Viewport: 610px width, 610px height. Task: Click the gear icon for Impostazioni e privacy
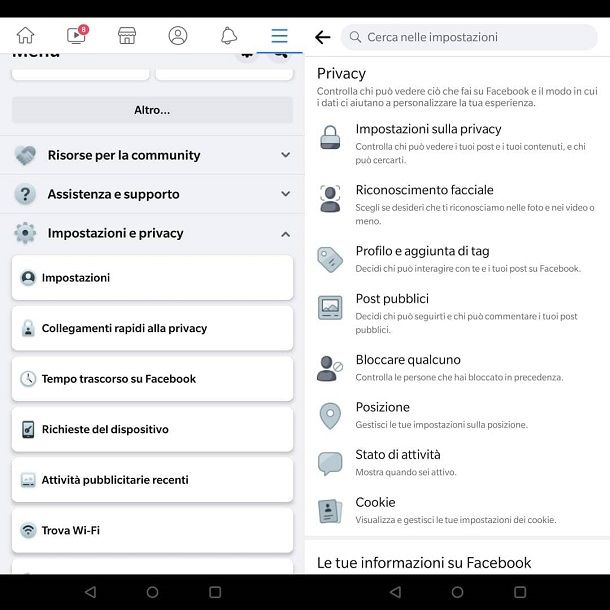click(25, 233)
